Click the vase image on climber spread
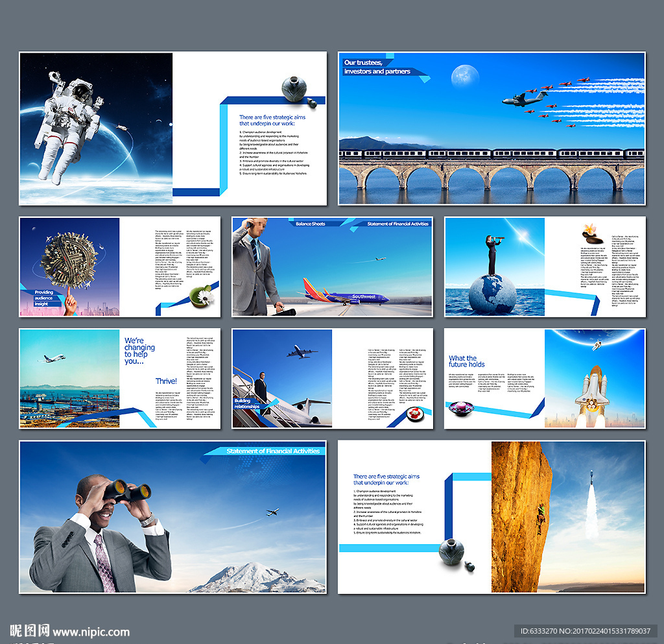664x644 pixels. (x=451, y=552)
